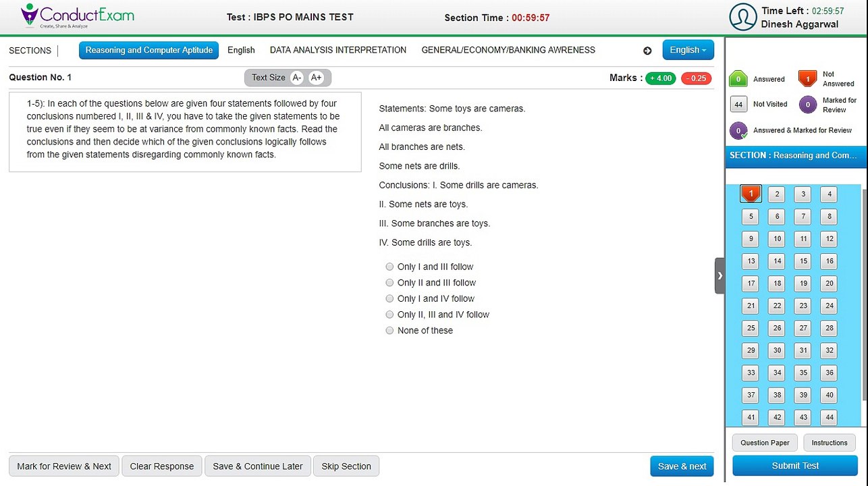This screenshot has height=486, width=868.
Task: Click the purple Marked for Review icon
Action: click(807, 105)
